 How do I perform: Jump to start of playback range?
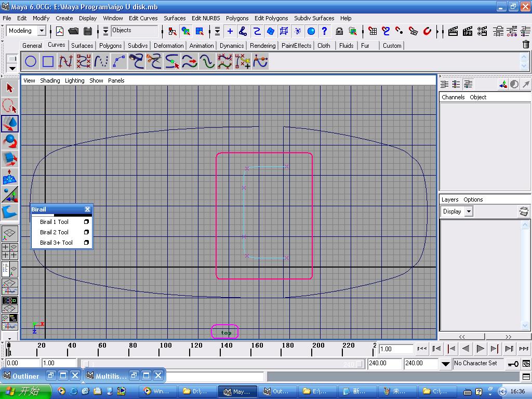(x=422, y=349)
